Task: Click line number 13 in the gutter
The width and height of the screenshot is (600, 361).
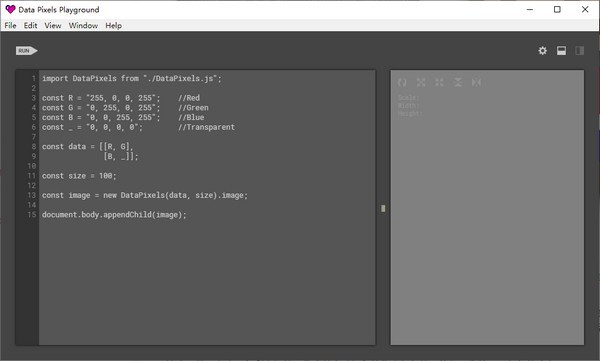Action: coord(31,195)
